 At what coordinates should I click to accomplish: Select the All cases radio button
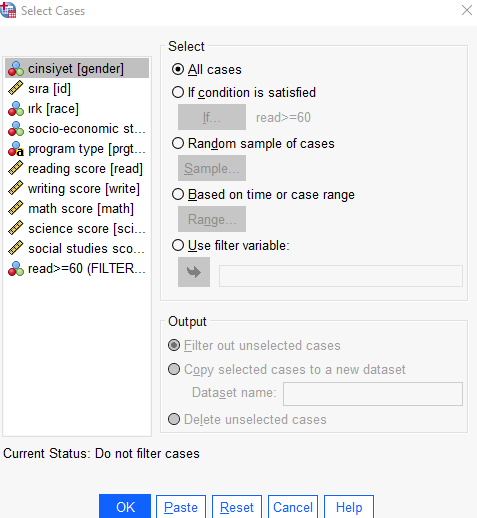click(178, 69)
